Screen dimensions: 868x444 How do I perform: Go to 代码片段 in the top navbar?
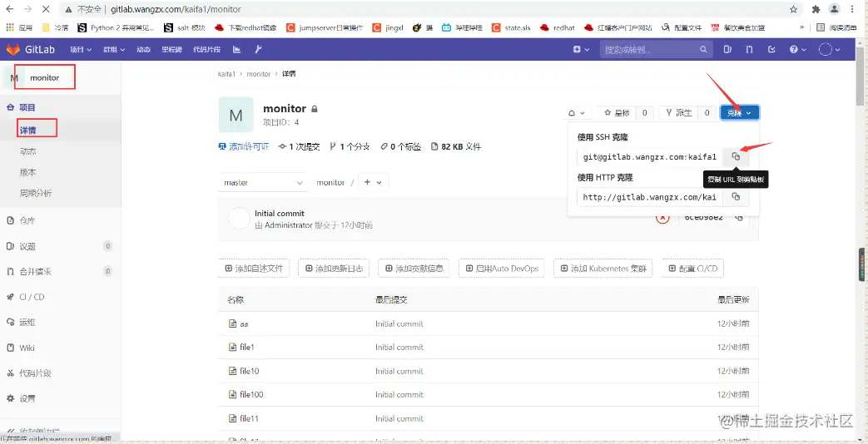206,49
